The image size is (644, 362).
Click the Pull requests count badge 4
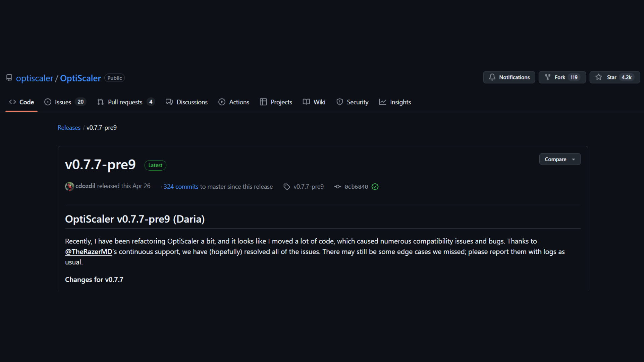click(151, 102)
